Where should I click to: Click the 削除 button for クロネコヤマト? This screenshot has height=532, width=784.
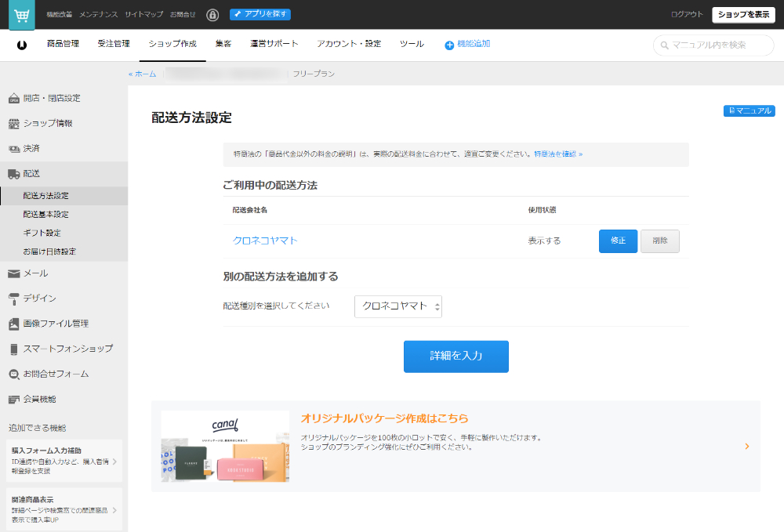[x=660, y=241]
